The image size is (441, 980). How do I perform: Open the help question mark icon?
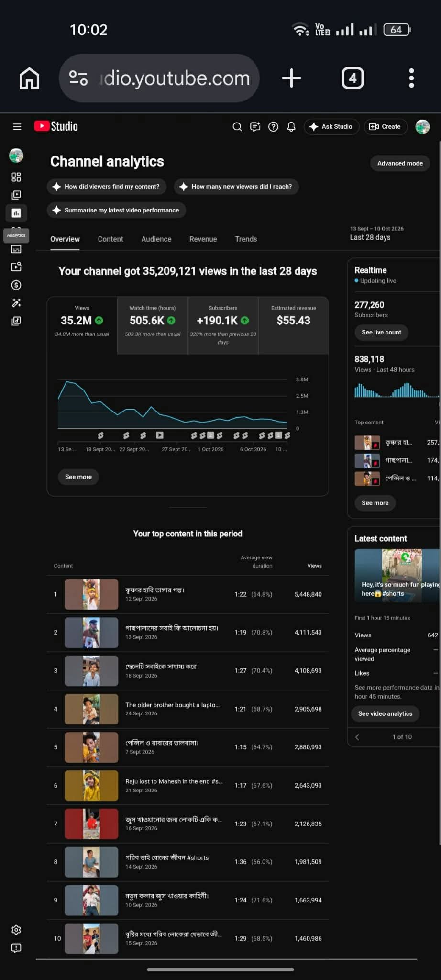point(273,126)
